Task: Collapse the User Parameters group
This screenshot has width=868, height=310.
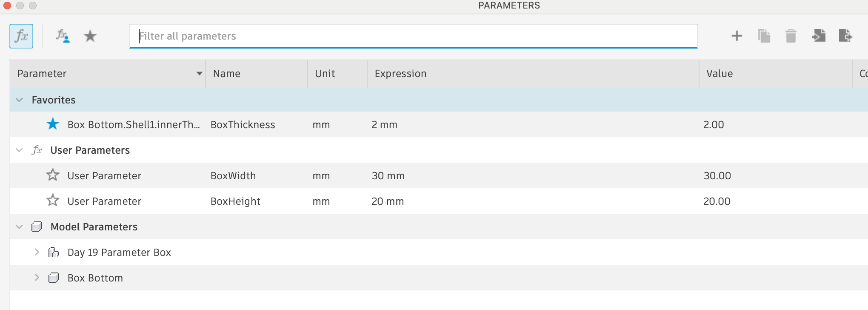Action: coord(19,150)
